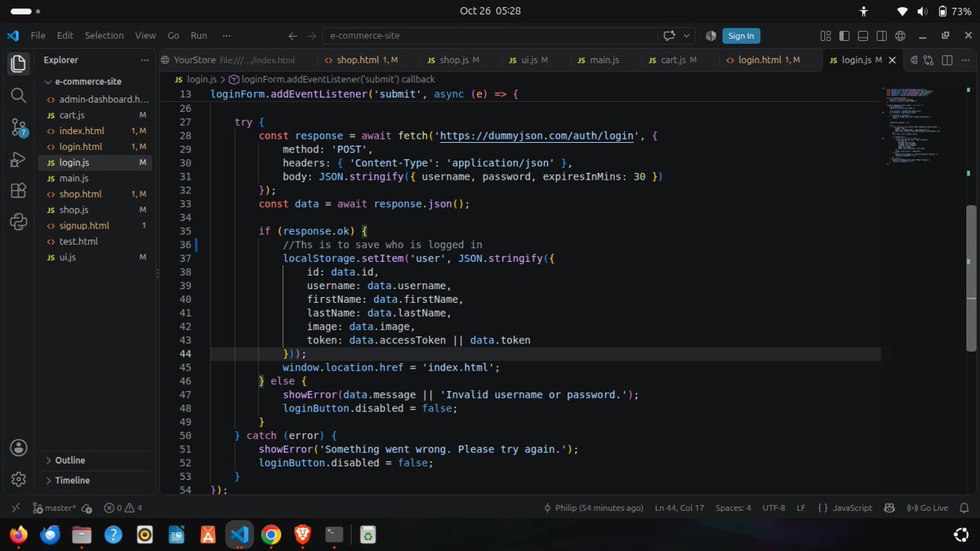Open the notifications bell in the status bar
Viewport: 980px width, 551px height.
coord(964,508)
